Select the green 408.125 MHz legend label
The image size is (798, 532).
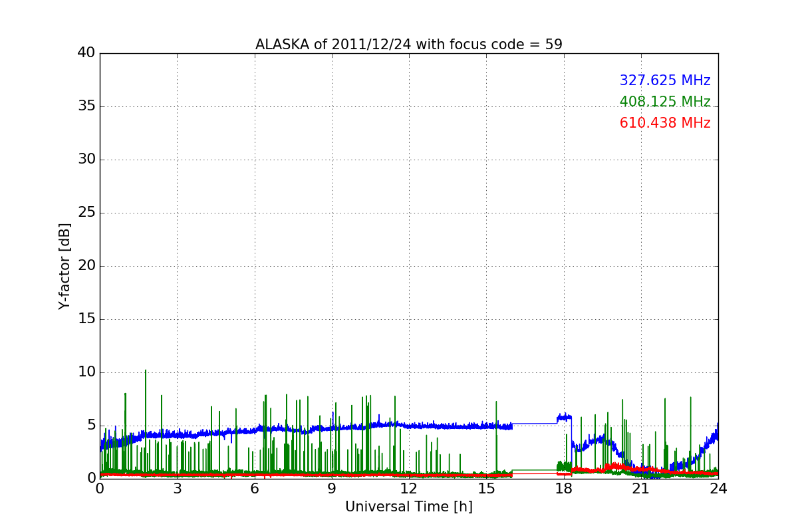(x=665, y=102)
